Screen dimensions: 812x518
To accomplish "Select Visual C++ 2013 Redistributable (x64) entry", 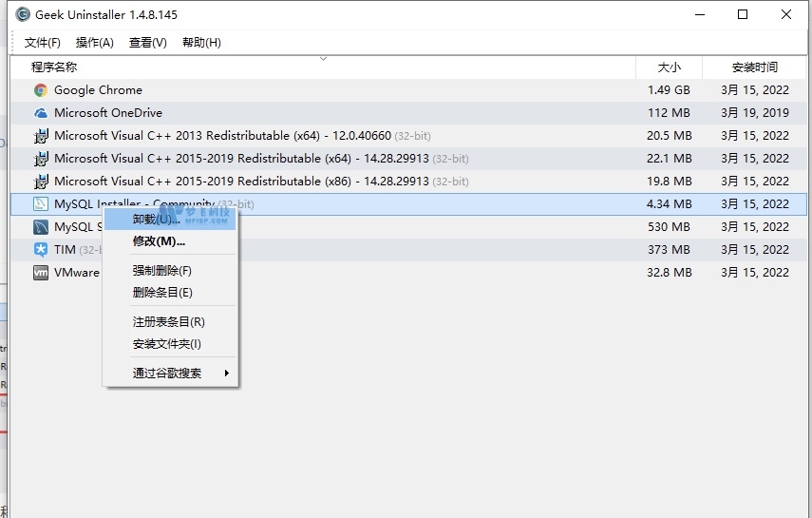I will click(242, 136).
